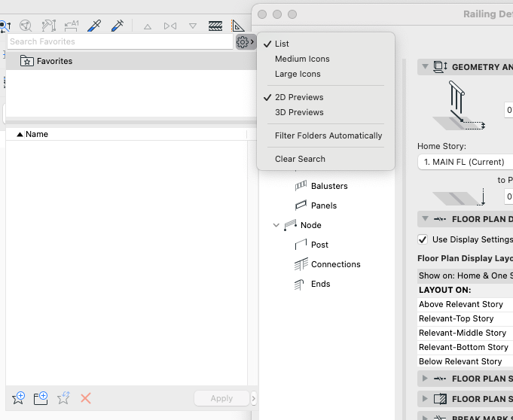513x420 pixels.
Task: Select 3D Previews option
Action: pos(299,112)
